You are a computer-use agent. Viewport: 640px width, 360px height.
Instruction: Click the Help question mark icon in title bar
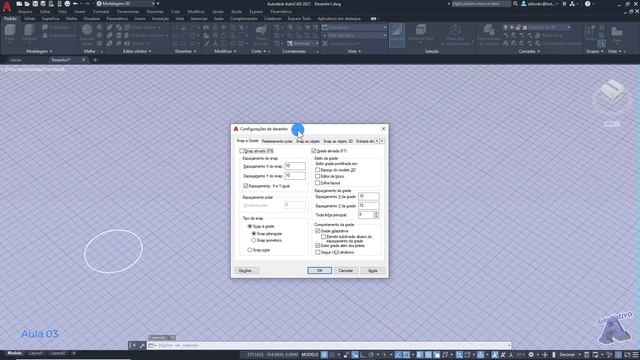[587, 4]
